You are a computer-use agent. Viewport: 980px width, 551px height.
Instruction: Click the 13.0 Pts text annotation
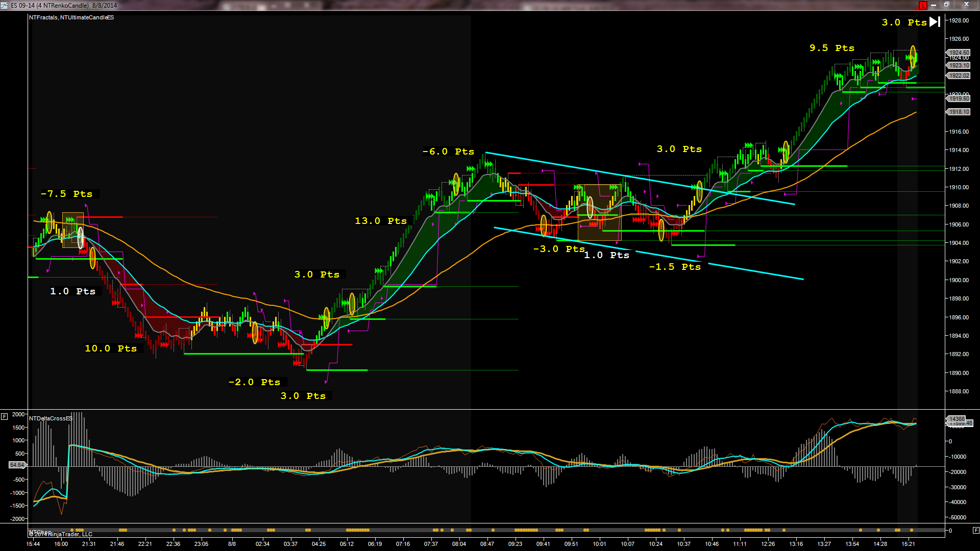coord(381,221)
